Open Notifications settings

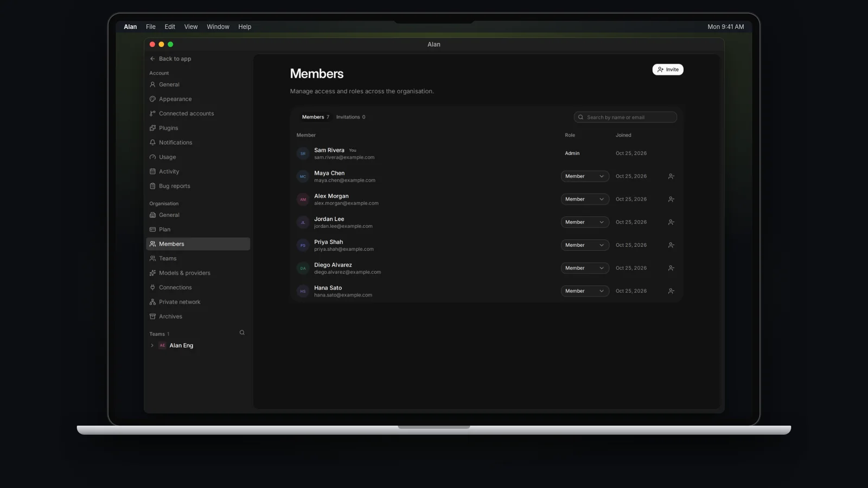[x=198, y=143]
